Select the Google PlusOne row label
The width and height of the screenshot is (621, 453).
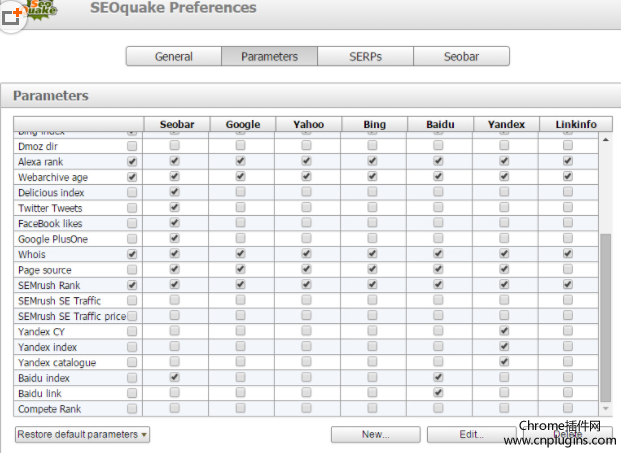53,239
